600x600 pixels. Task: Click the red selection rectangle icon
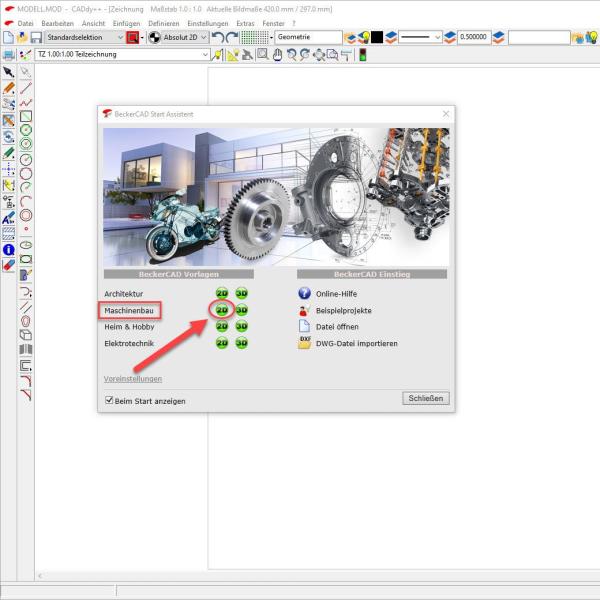132,38
